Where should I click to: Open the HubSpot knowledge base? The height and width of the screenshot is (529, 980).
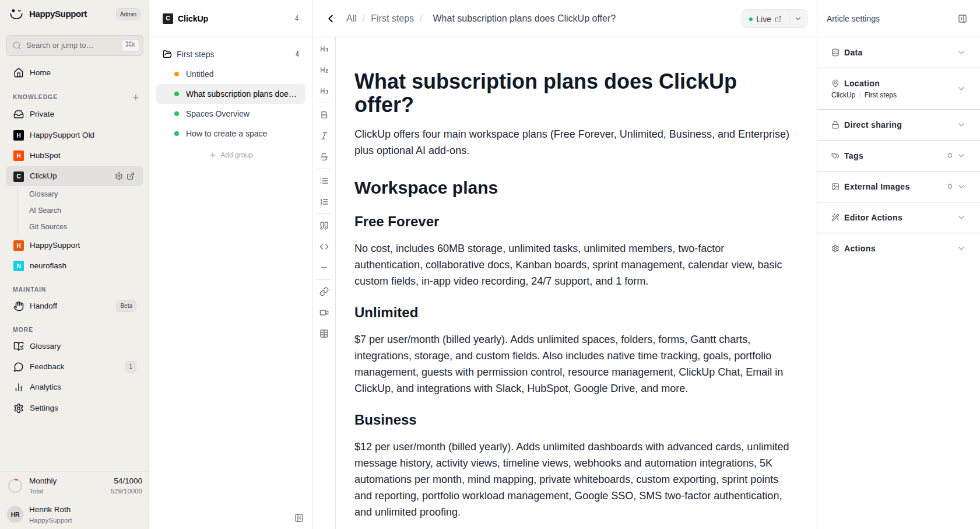tap(75, 156)
